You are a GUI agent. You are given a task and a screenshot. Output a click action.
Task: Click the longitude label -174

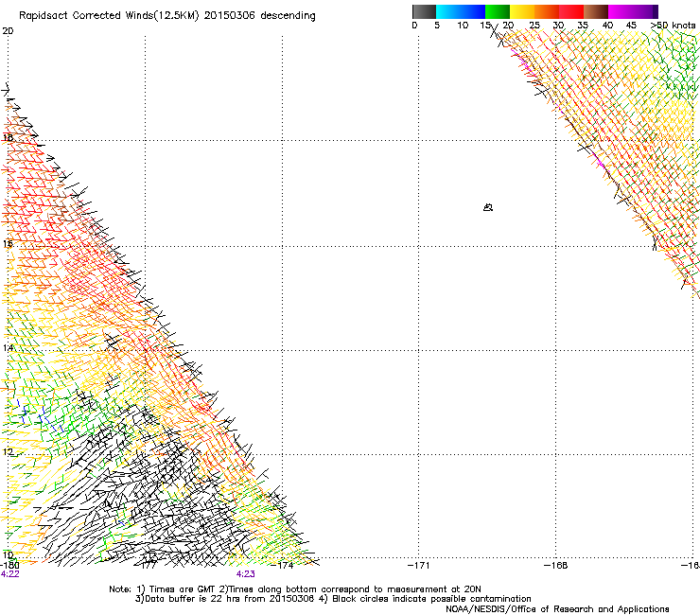[x=282, y=565]
